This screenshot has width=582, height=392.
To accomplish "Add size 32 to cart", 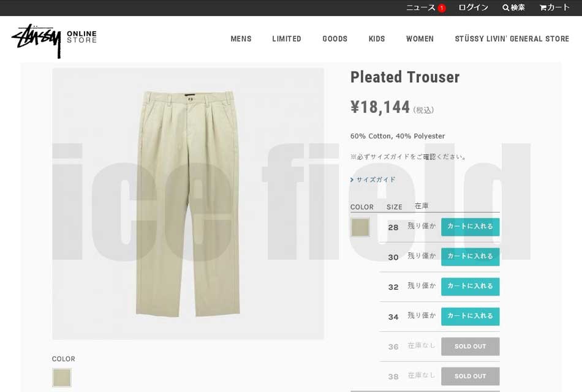I will [471, 287].
